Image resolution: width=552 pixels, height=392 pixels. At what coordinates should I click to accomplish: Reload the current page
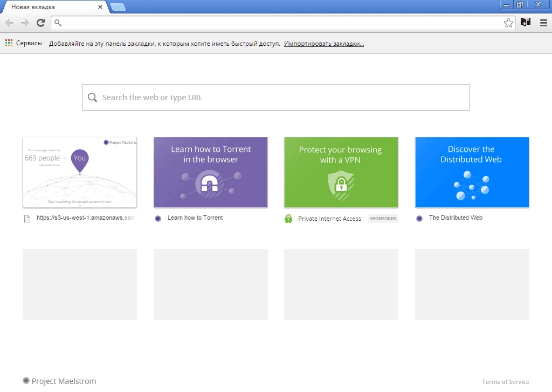[x=41, y=23]
